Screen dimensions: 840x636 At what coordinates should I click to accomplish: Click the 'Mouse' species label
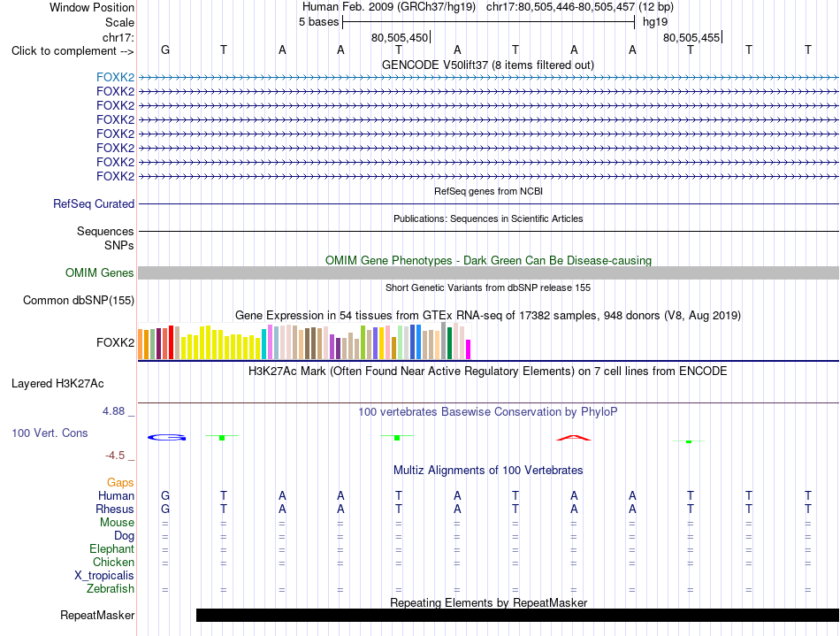[118, 523]
